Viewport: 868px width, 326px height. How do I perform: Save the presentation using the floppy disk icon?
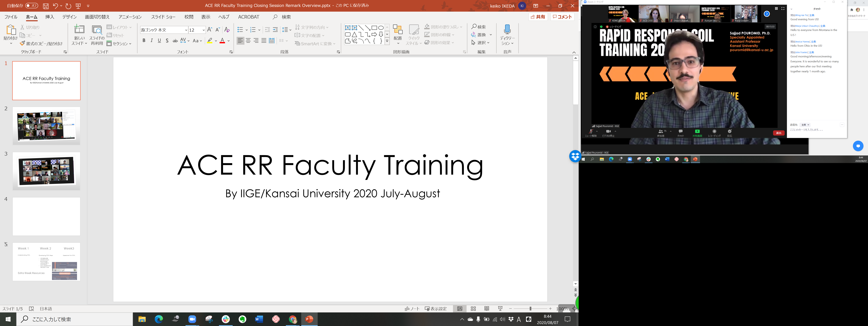coord(46,6)
